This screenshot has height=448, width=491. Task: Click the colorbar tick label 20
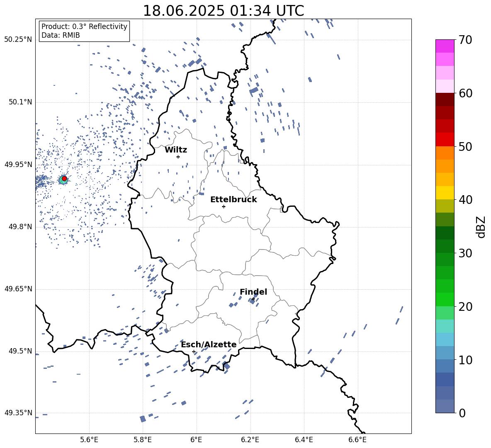(x=465, y=306)
